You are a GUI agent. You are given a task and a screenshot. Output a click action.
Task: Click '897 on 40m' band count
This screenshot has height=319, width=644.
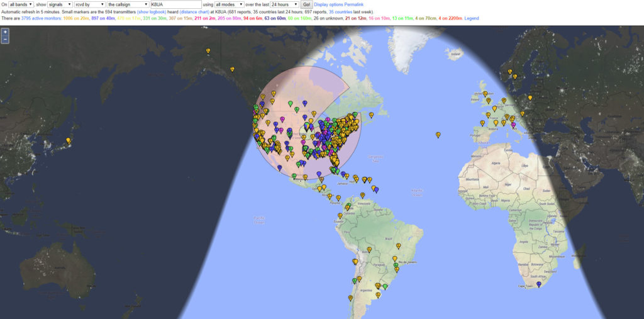[x=103, y=18]
